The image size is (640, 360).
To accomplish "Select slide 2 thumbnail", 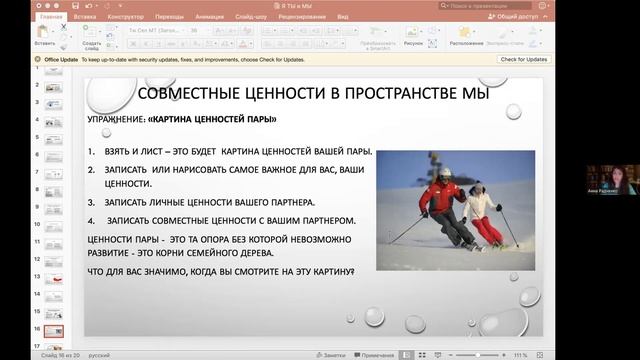I will 53,87.
